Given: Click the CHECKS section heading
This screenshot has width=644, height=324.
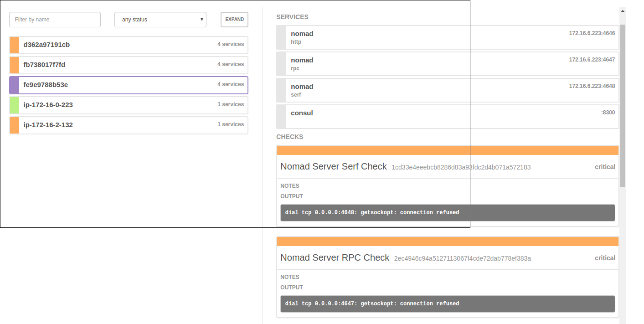Looking at the screenshot, I should pyautogui.click(x=289, y=137).
